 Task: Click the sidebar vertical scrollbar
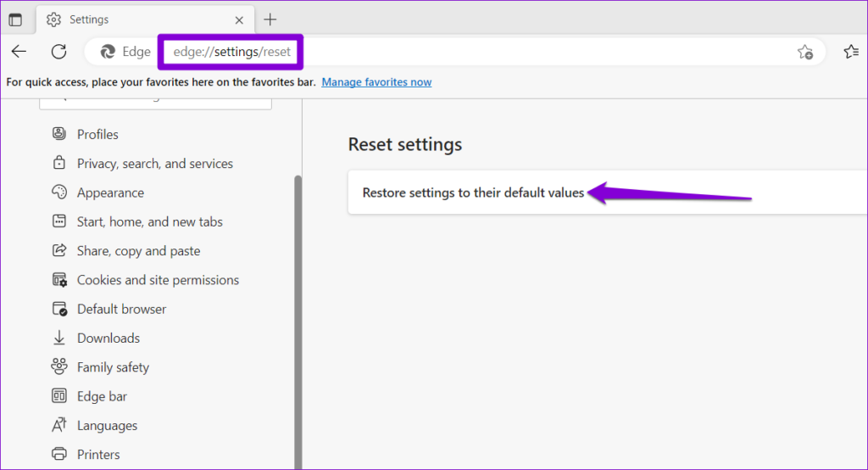(298, 322)
